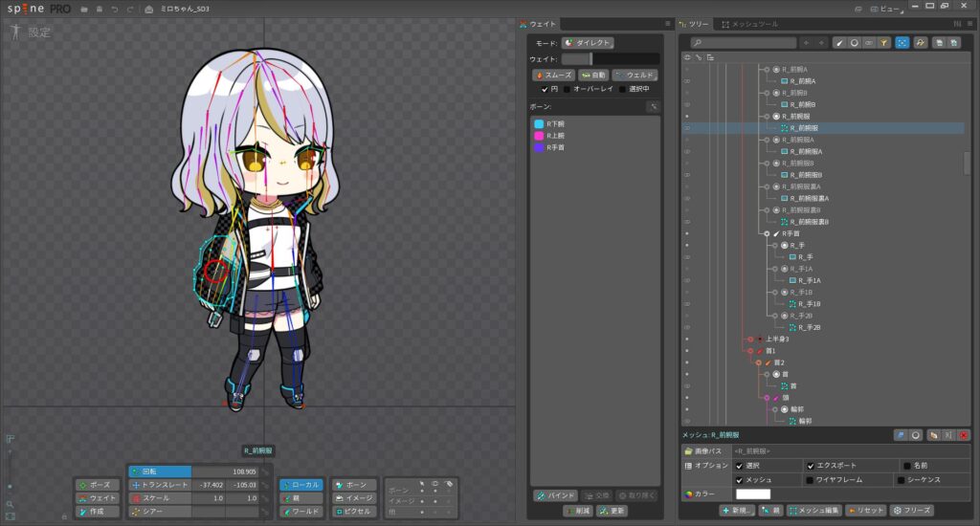Screen dimensions: 980x526
Task: Click the white カラー swatch
Action: (753, 494)
